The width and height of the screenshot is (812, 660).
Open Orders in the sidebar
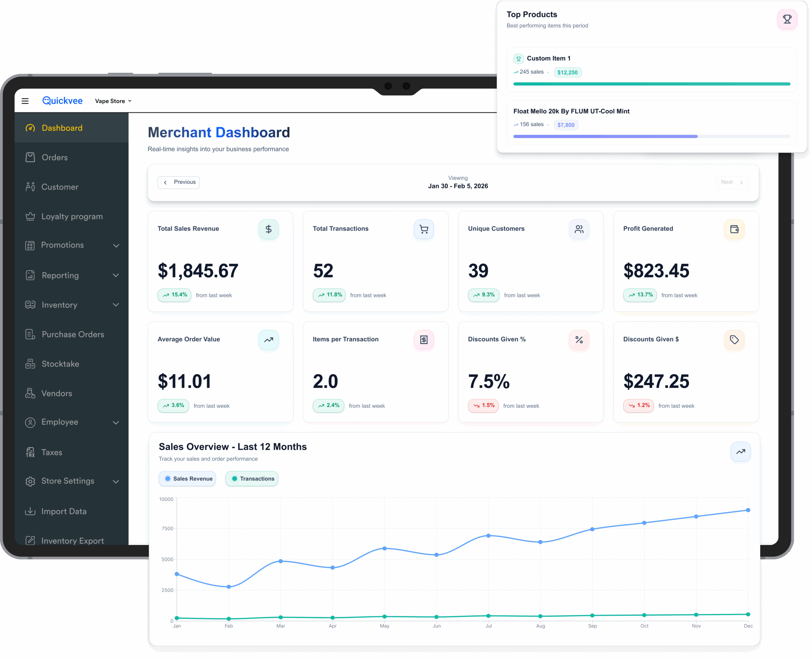coord(54,158)
